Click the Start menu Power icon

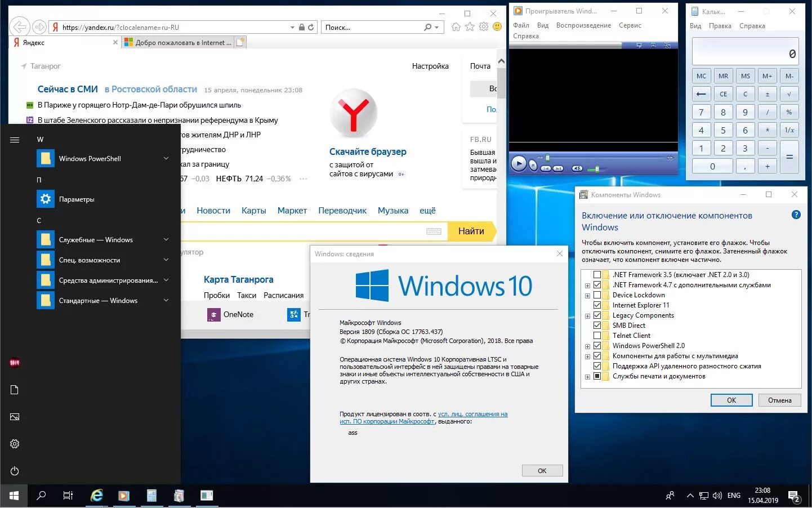point(15,471)
